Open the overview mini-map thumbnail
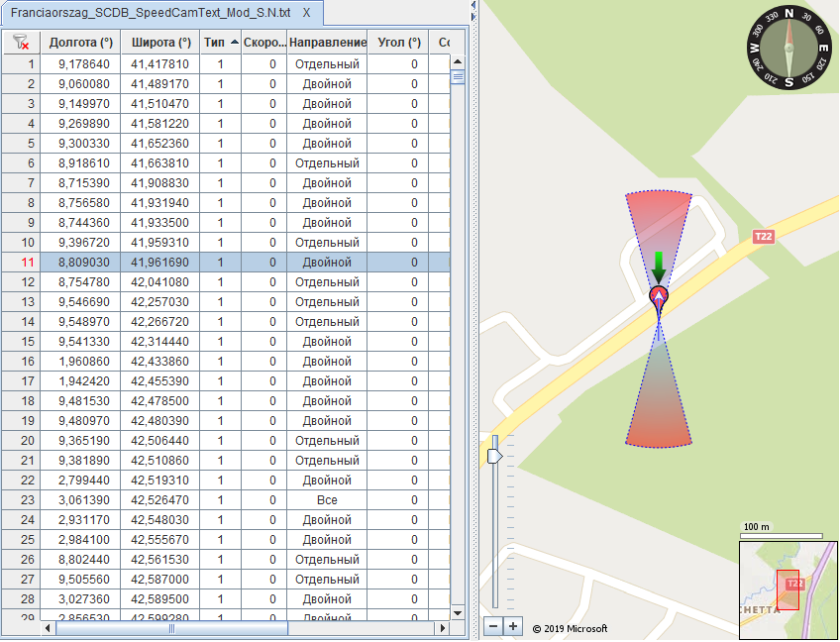This screenshot has height=642, width=840. point(787,590)
